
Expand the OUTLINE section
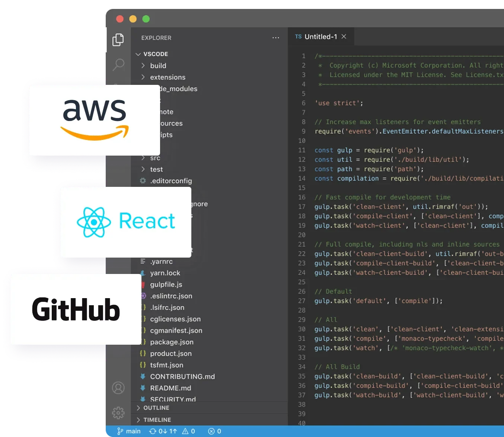pyautogui.click(x=210, y=408)
